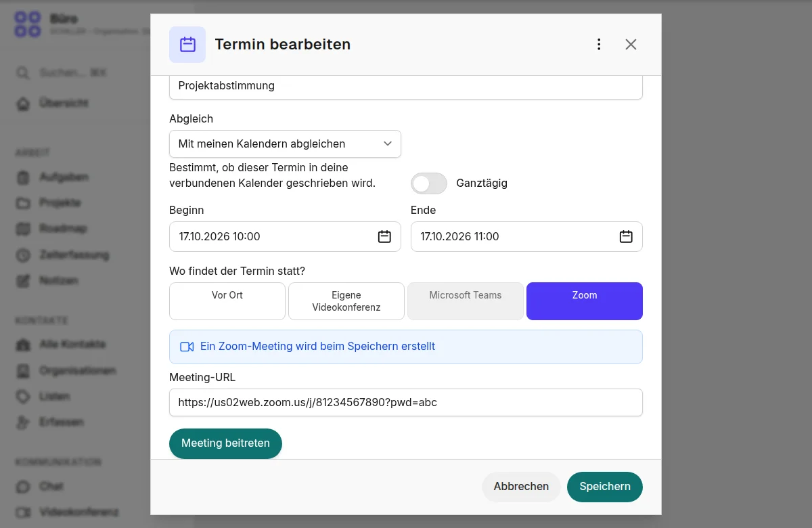Open Aufgaben icon in sidebar

pos(23,177)
